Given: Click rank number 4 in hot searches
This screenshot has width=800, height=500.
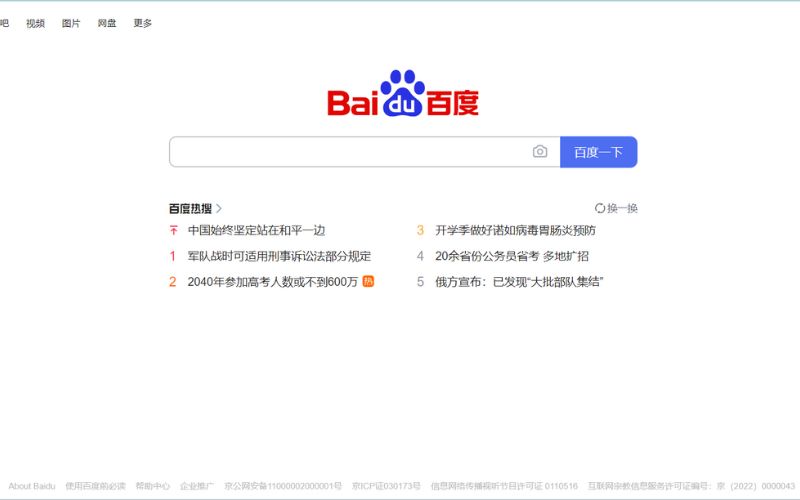Looking at the screenshot, I should tap(420, 256).
